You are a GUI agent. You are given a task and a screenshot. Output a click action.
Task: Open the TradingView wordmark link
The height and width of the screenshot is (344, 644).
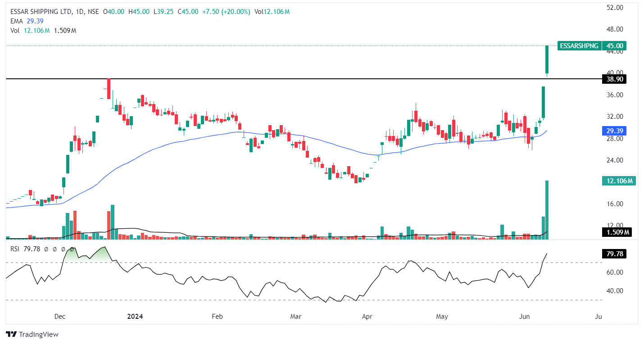38,335
